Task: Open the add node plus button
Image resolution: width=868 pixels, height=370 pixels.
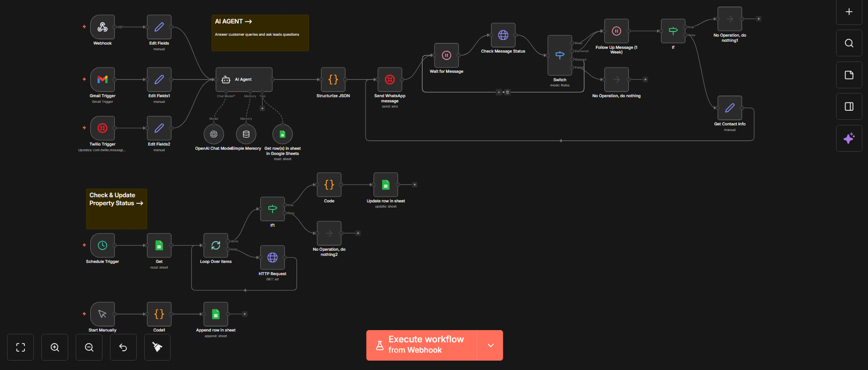Action: (849, 12)
